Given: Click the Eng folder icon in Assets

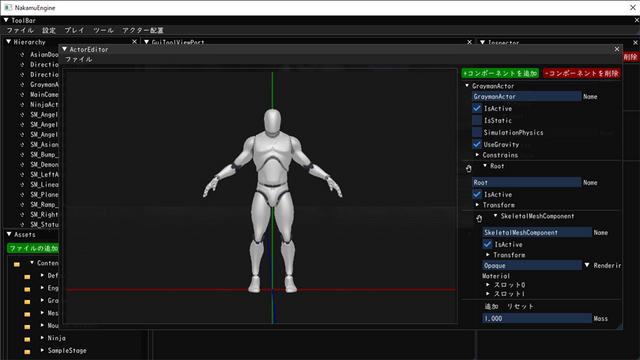Looking at the screenshot, I should pyautogui.click(x=27, y=289).
